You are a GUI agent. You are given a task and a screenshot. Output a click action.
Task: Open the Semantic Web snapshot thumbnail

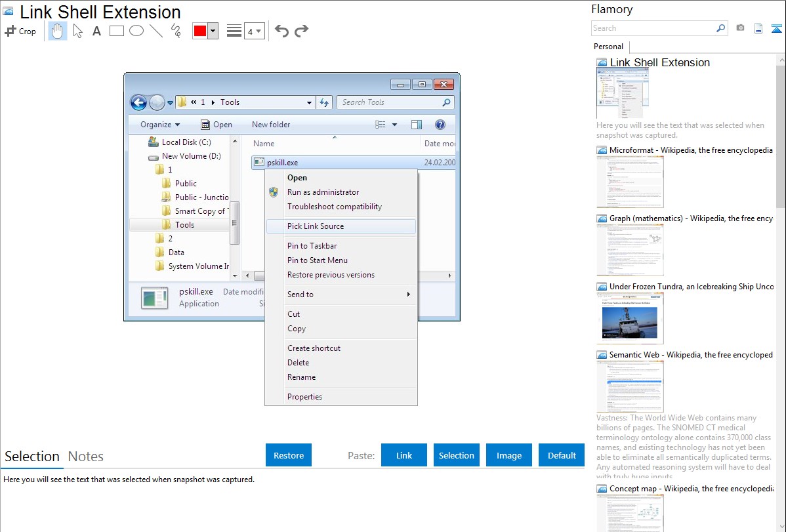tap(630, 386)
